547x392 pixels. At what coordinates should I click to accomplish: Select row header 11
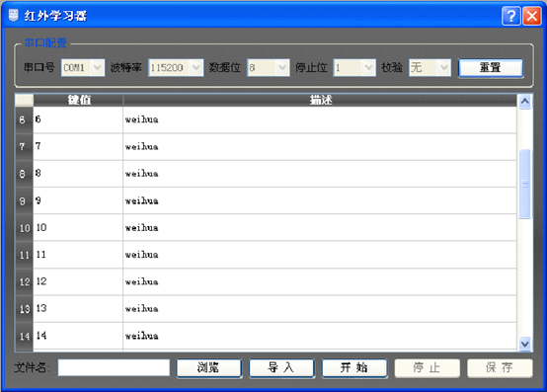[24, 255]
